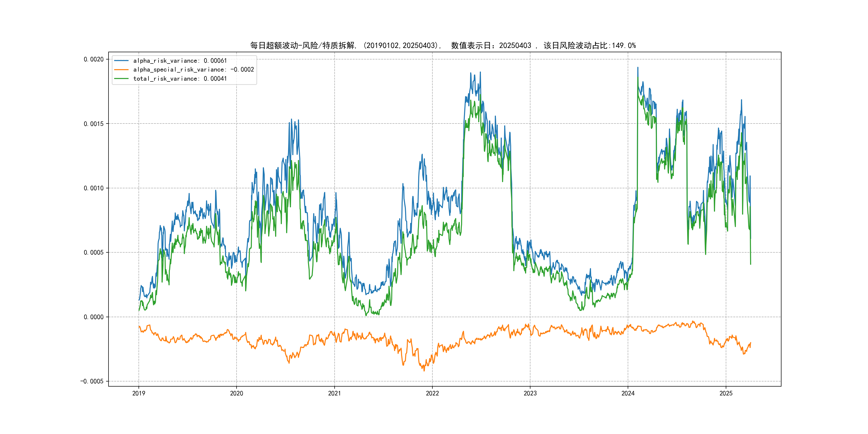
Task: Click the 0.0010 y-axis tick label
Action: [94, 188]
